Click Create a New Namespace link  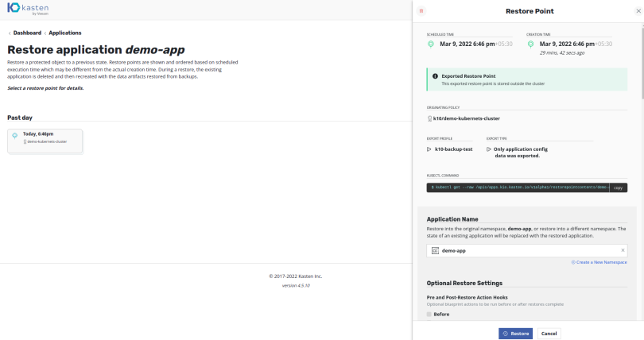599,262
